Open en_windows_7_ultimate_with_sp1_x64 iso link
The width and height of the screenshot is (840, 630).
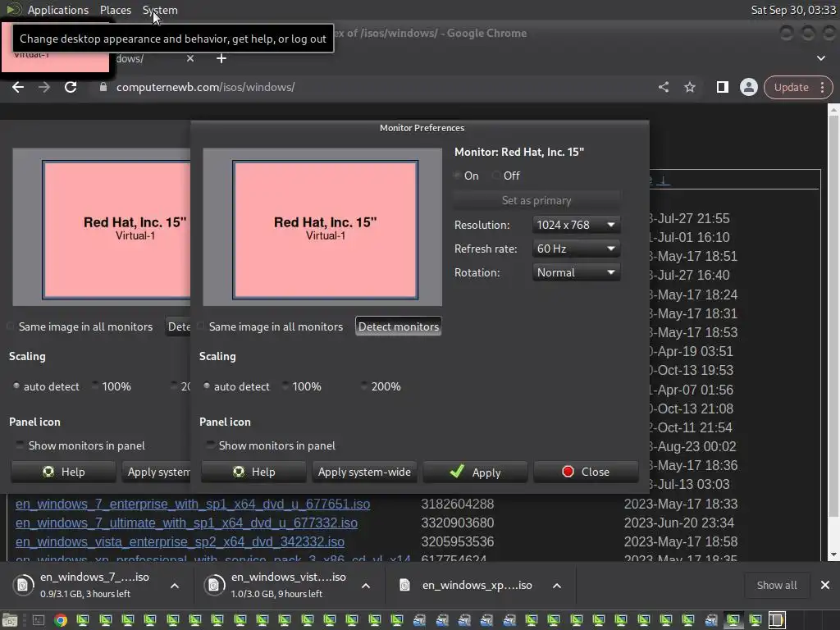[x=186, y=523]
